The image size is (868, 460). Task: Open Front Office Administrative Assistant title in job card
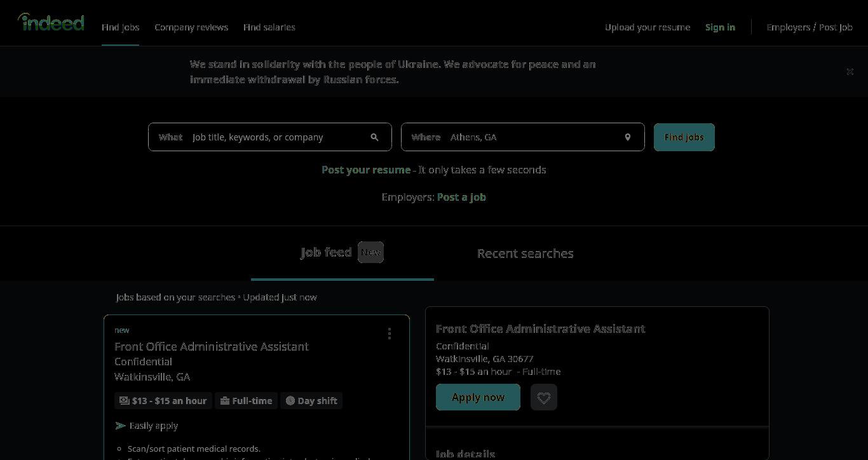[x=212, y=346]
